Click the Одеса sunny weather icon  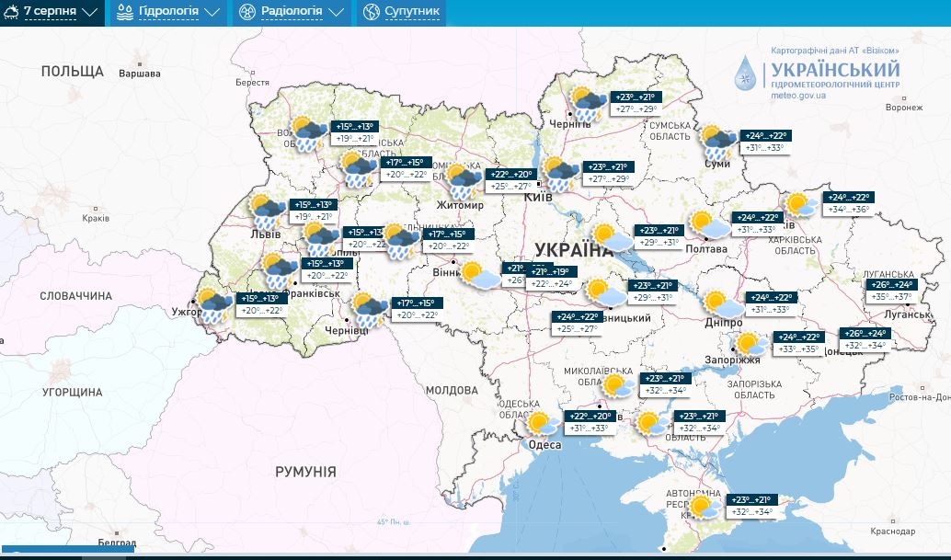pos(541,423)
